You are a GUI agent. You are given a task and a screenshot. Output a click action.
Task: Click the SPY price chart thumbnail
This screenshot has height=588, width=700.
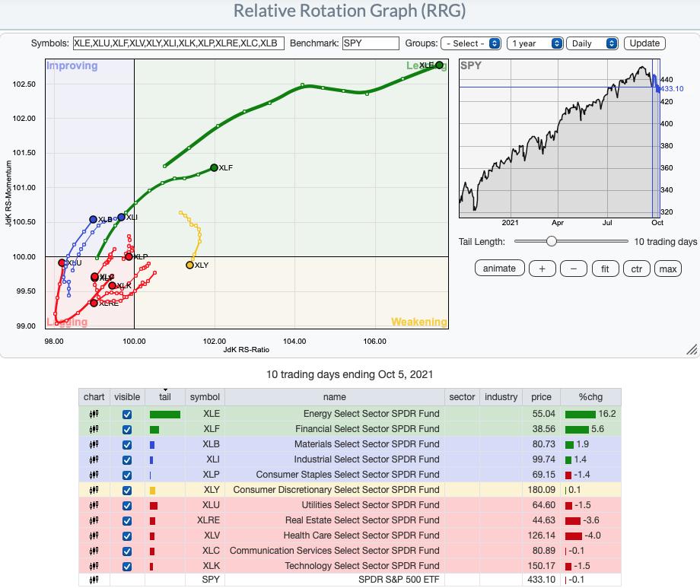pos(559,138)
